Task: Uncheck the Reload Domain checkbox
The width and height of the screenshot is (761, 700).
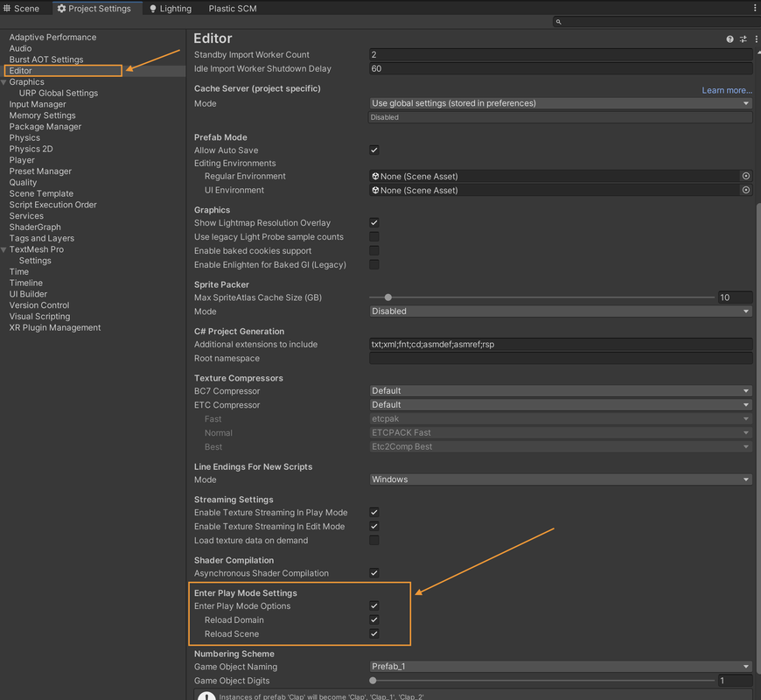Action: (374, 619)
